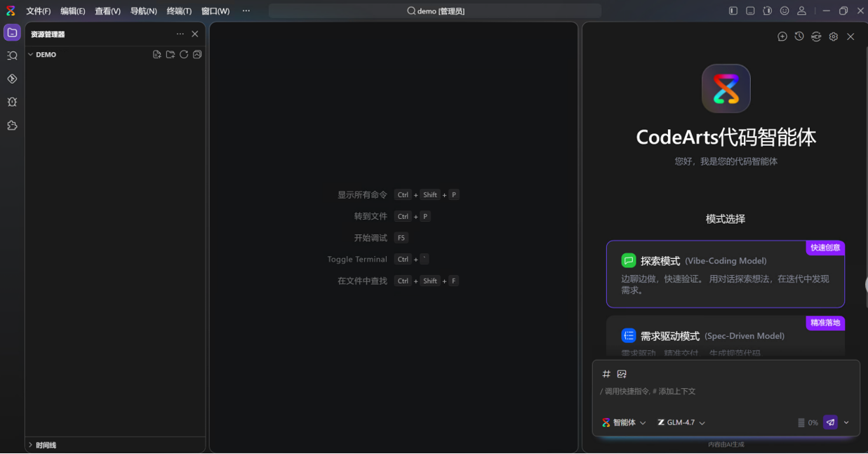Open the feedback smiley icon
Screen dimensions: 868x454
tap(784, 11)
